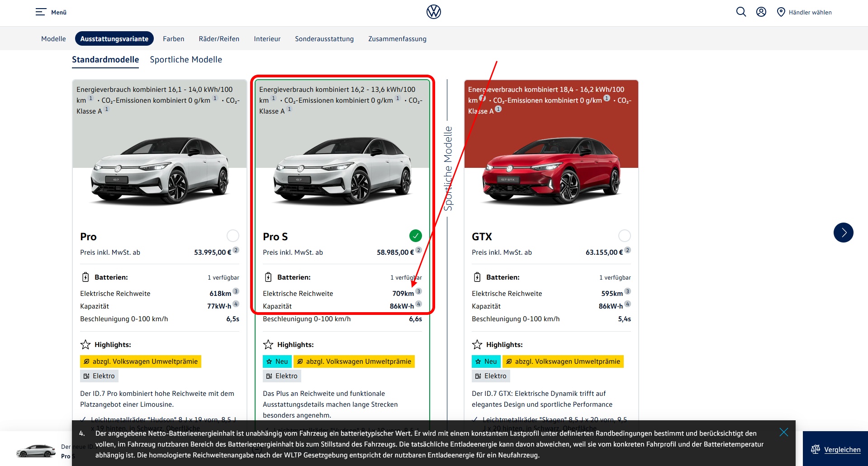Open the Zusammenfassung step
Image resolution: width=868 pixels, height=466 pixels.
pos(397,39)
